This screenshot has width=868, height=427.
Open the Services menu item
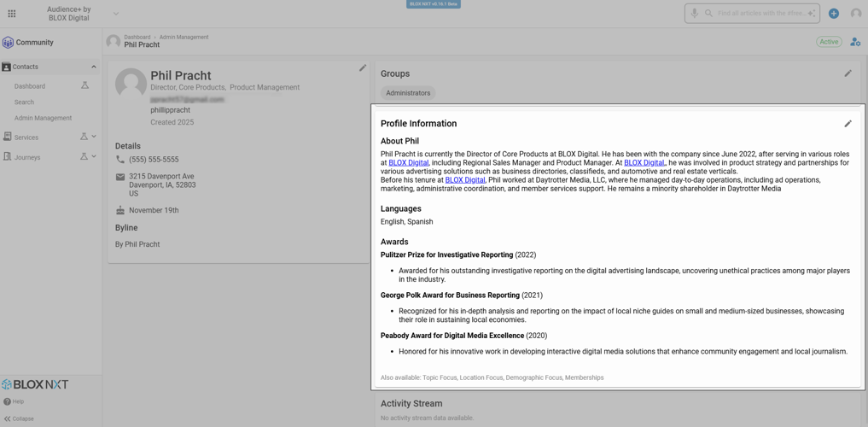tap(26, 137)
